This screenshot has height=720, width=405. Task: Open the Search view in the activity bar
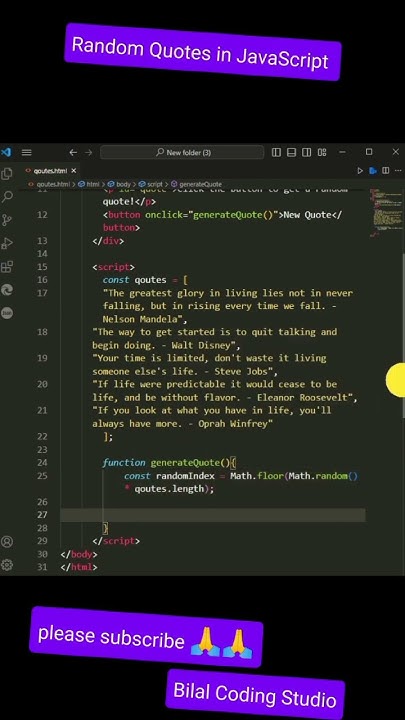pyautogui.click(x=7, y=197)
